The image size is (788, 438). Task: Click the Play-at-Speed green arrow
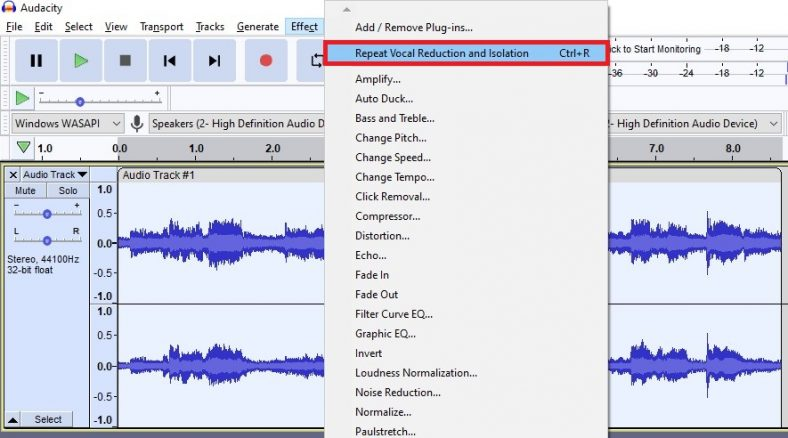pyautogui.click(x=22, y=98)
